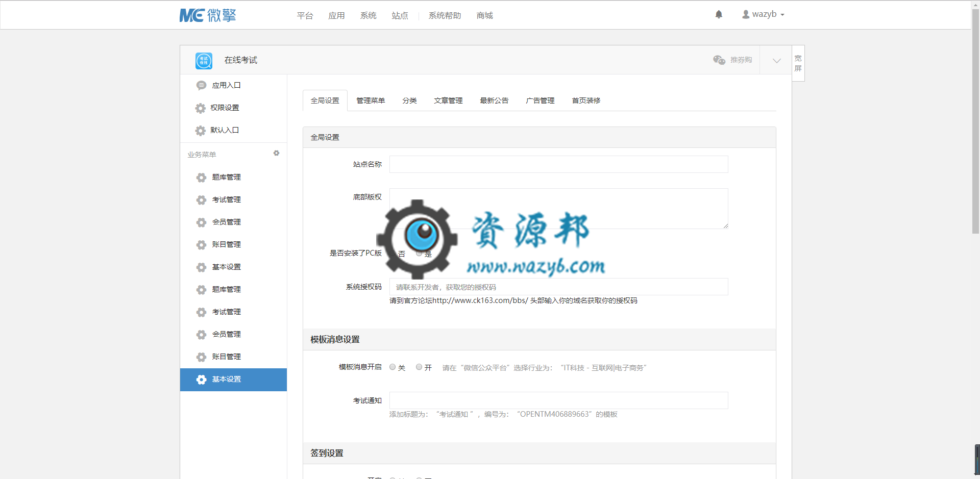This screenshot has height=479, width=980.
Task: Select 开 for 模板消息开启
Action: (419, 367)
